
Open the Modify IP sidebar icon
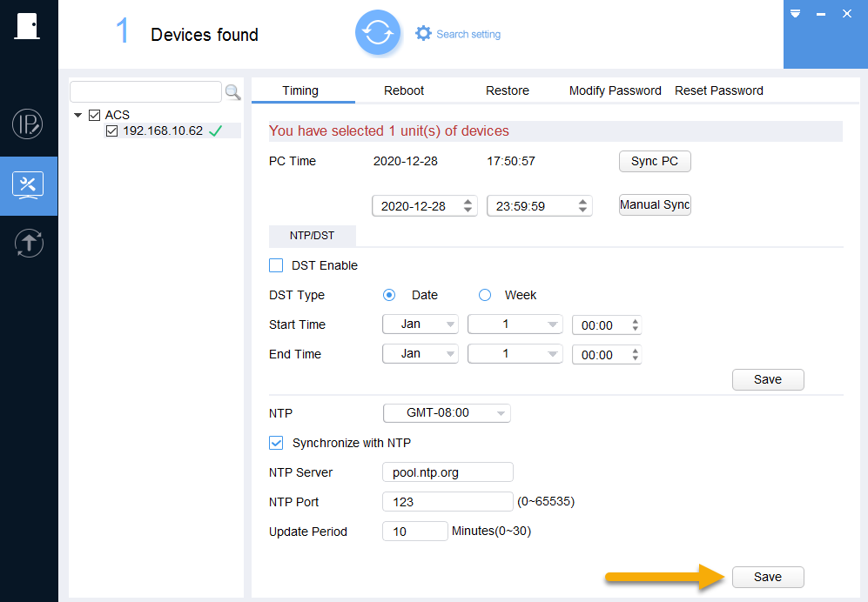click(28, 124)
